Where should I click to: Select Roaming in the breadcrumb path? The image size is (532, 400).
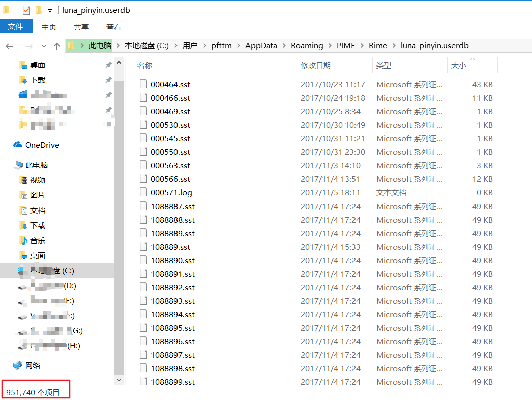click(307, 45)
